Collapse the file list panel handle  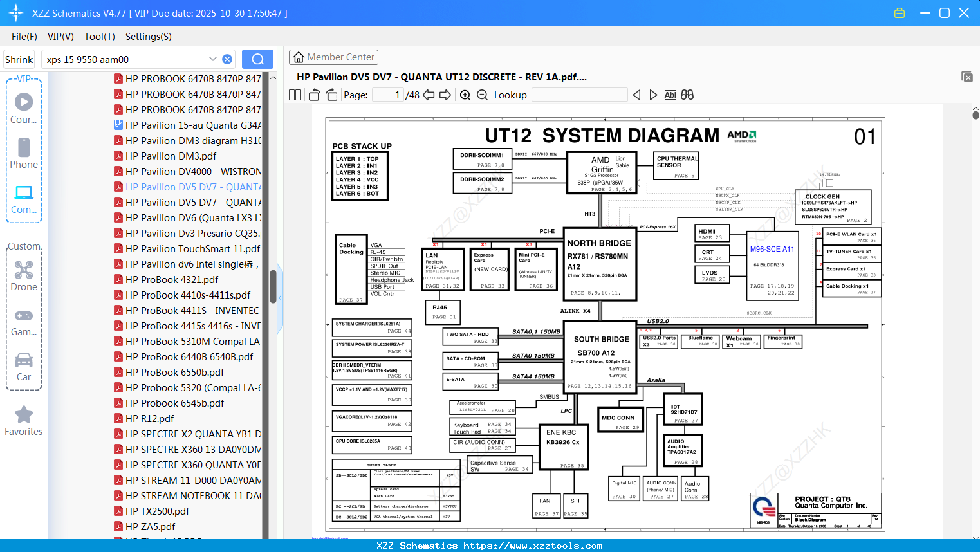point(280,299)
